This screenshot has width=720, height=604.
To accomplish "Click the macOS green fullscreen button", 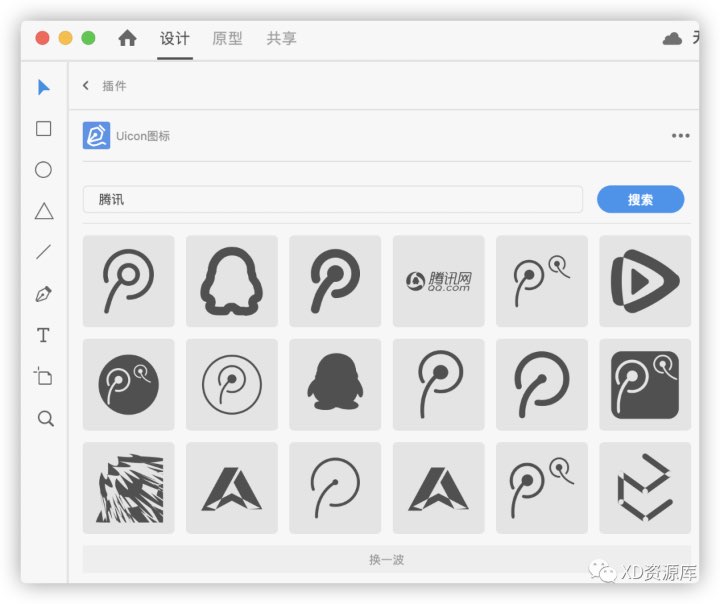I will click(89, 38).
